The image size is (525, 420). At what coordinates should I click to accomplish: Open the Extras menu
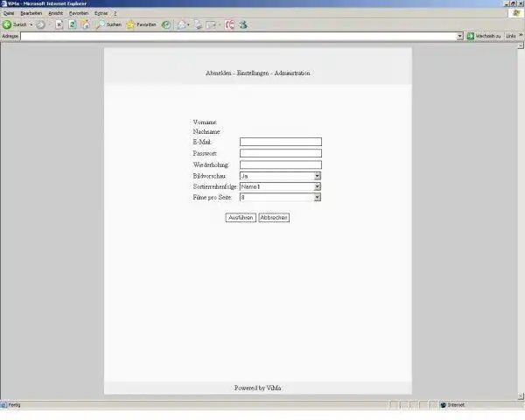click(101, 13)
